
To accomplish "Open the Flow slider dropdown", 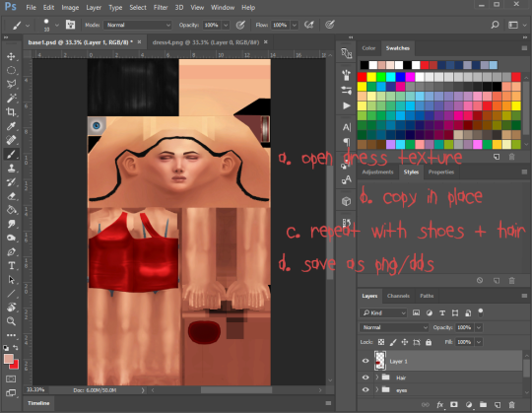I will [295, 25].
